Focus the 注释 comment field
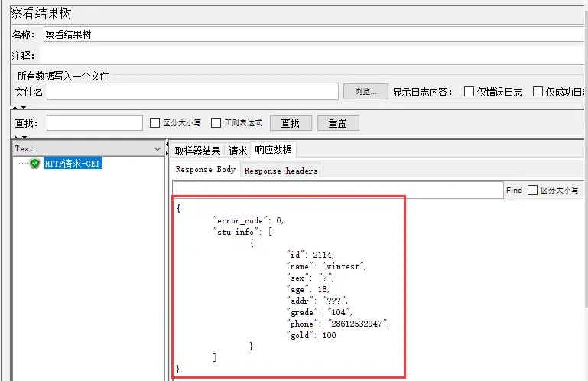Viewport: 588px width, 381px height. coord(312,56)
